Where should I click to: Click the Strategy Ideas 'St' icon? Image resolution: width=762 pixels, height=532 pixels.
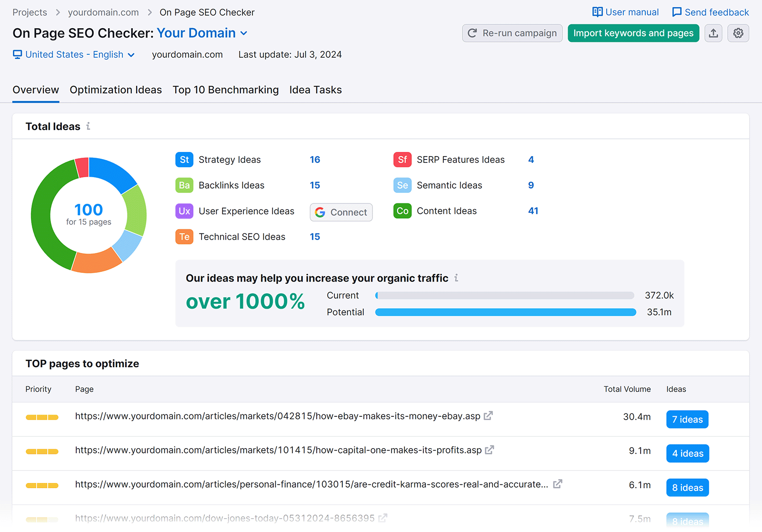pyautogui.click(x=184, y=160)
